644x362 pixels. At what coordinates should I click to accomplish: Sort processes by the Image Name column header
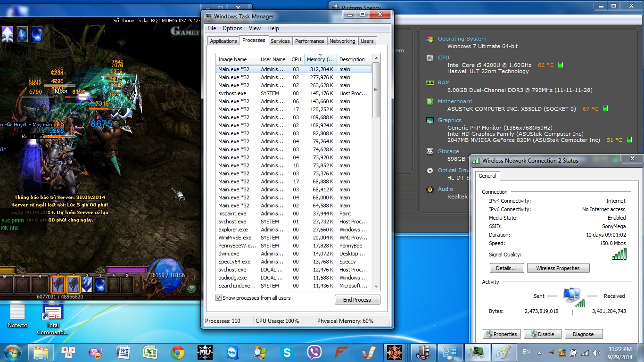click(x=237, y=59)
